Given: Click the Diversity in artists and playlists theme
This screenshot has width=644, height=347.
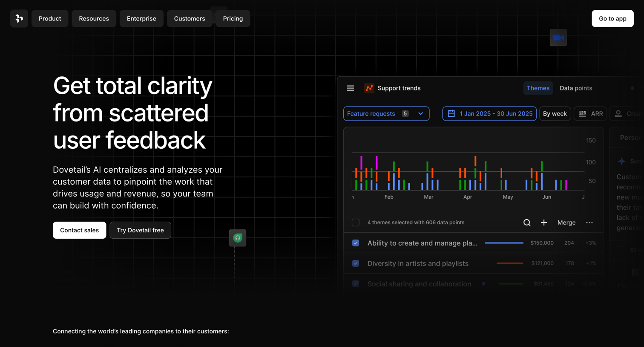Looking at the screenshot, I should (x=418, y=263).
